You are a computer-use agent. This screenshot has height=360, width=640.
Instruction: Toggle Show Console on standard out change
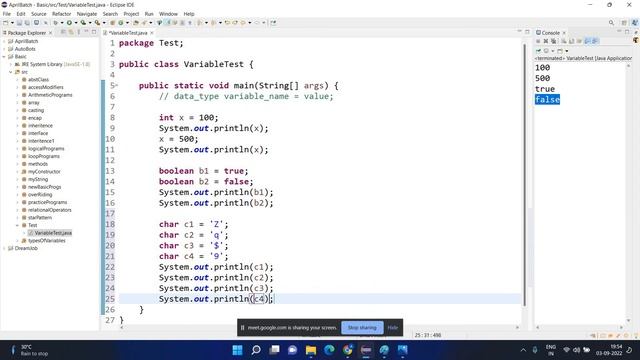(587, 41)
